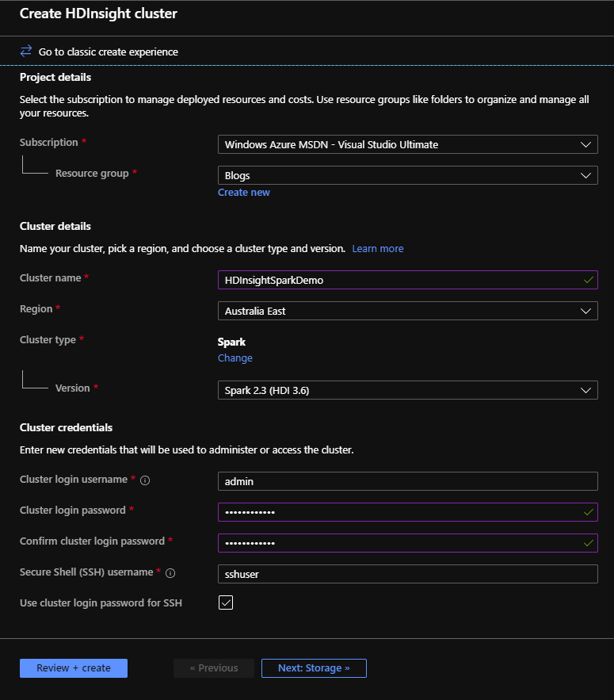Go to classic create experience

109,52
